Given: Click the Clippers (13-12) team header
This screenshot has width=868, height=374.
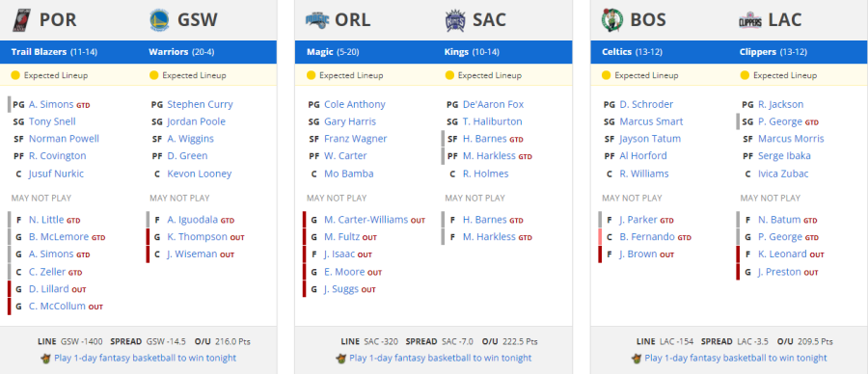Looking at the screenshot, I should coord(773,52).
